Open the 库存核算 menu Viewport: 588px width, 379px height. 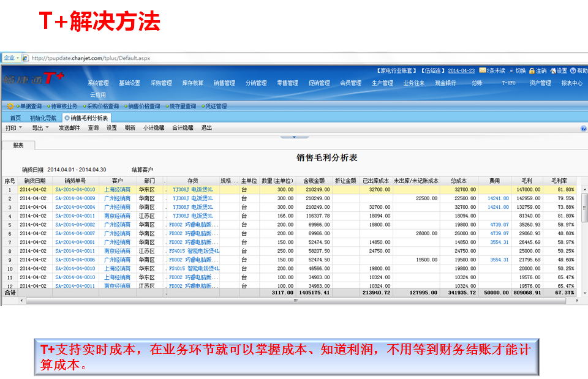(193, 83)
